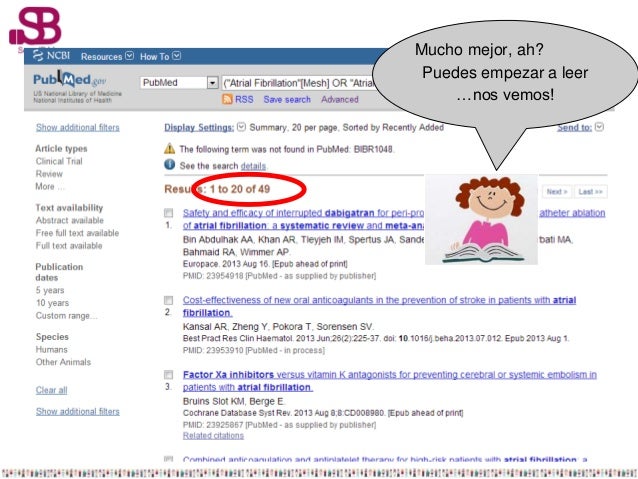Open 'Factor Xa inhibitors versus vitamin K' article
This screenshot has width=638, height=479.
(389, 381)
